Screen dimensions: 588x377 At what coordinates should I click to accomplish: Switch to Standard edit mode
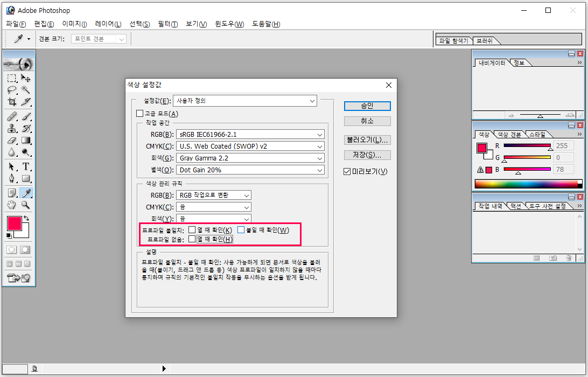click(12, 249)
